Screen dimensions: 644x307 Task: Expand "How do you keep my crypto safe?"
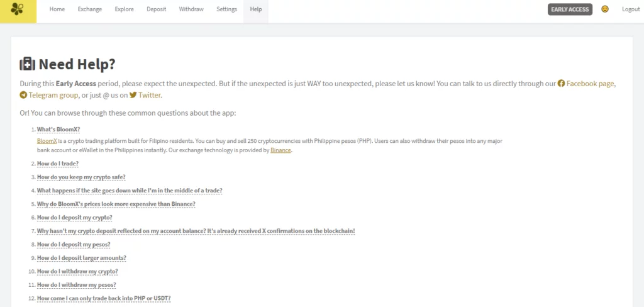point(81,177)
